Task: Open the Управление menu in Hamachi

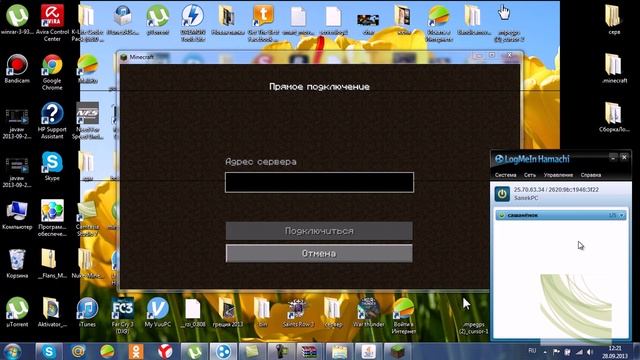Action: point(558,175)
